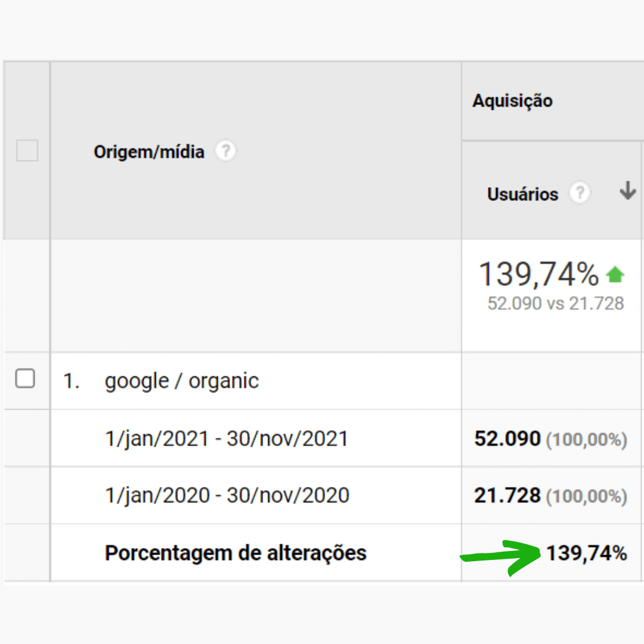The height and width of the screenshot is (644, 644).
Task: Click the 21.728 users value
Action: [507, 495]
